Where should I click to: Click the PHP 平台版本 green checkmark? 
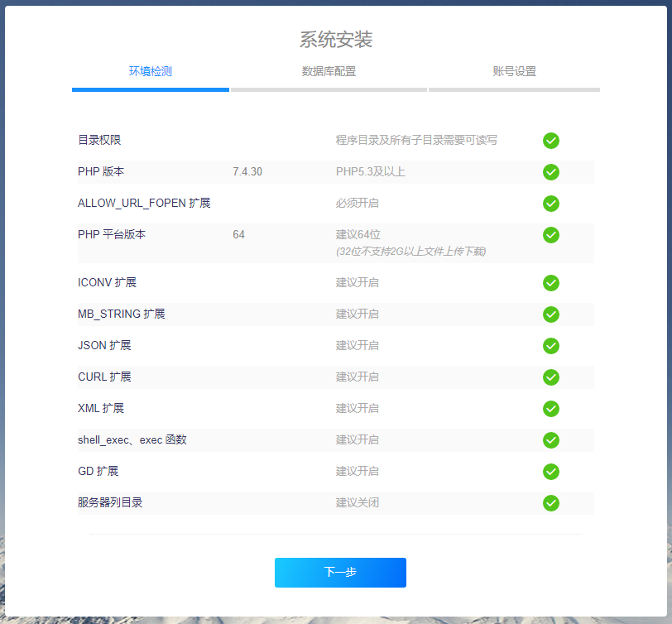coord(551,235)
